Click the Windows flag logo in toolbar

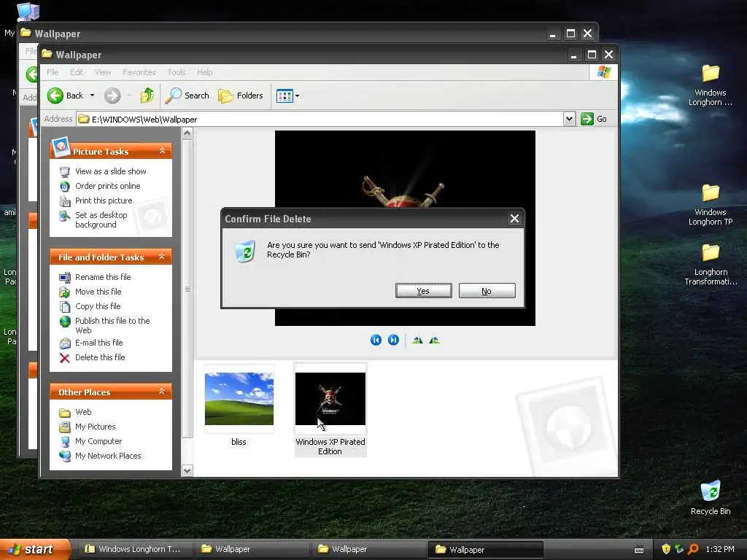point(603,72)
